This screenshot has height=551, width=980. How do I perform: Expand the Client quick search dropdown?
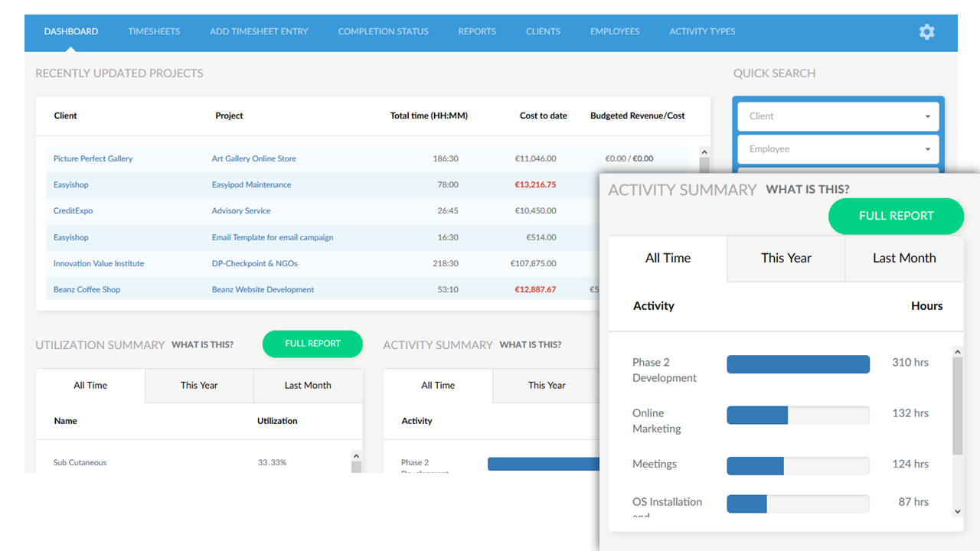pos(838,116)
